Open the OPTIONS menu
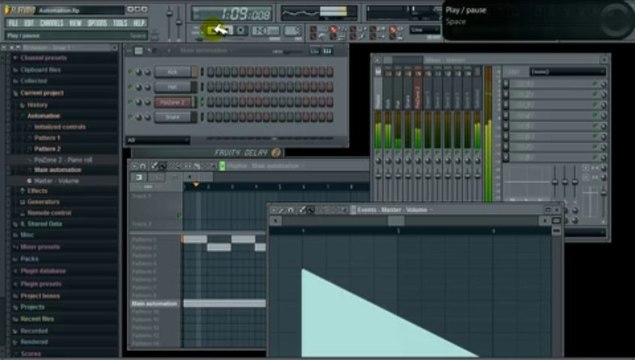The width and height of the screenshot is (635, 360). click(97, 23)
